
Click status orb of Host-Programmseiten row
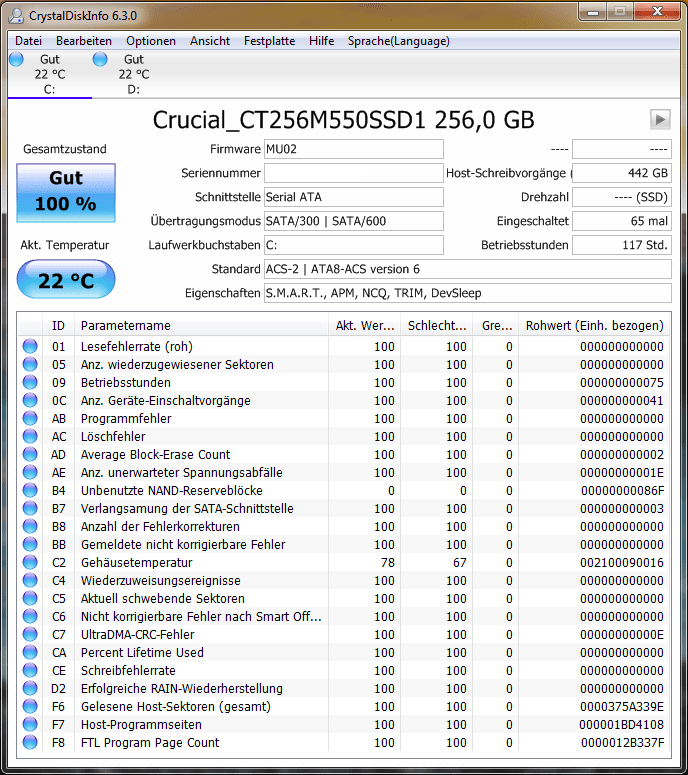pyautogui.click(x=30, y=725)
